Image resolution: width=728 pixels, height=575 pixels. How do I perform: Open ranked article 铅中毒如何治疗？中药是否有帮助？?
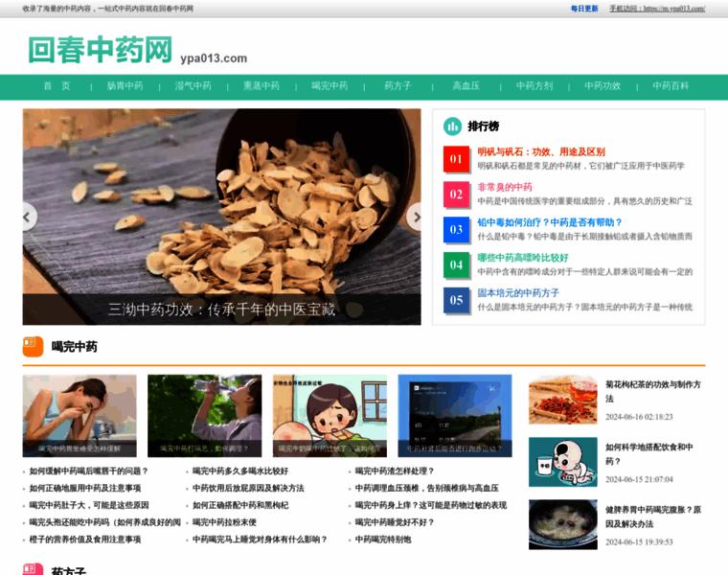[x=550, y=222]
